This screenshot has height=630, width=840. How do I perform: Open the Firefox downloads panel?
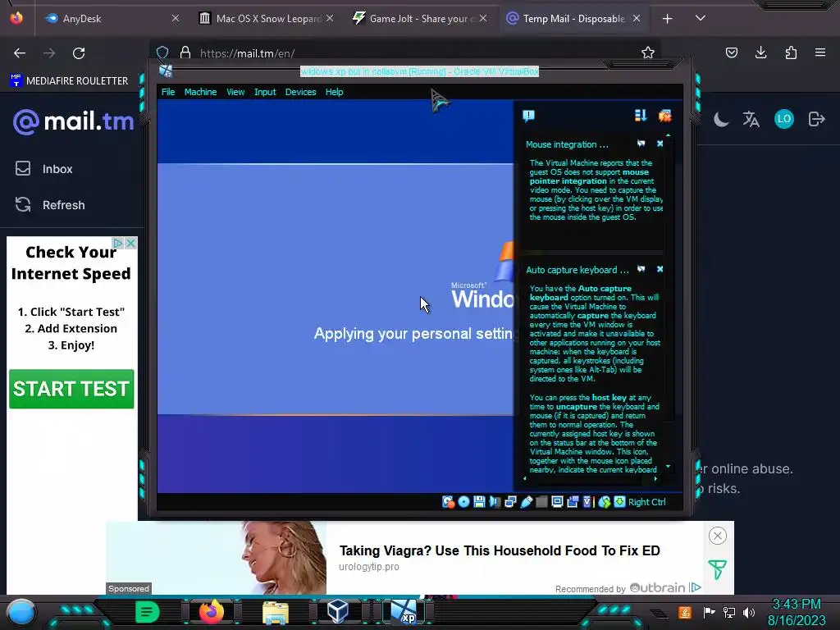click(x=760, y=52)
